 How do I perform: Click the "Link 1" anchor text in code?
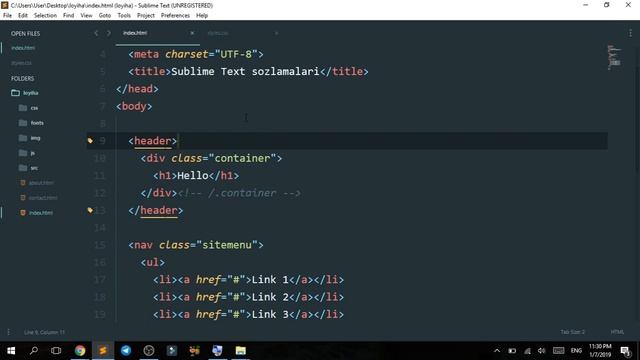click(270, 280)
